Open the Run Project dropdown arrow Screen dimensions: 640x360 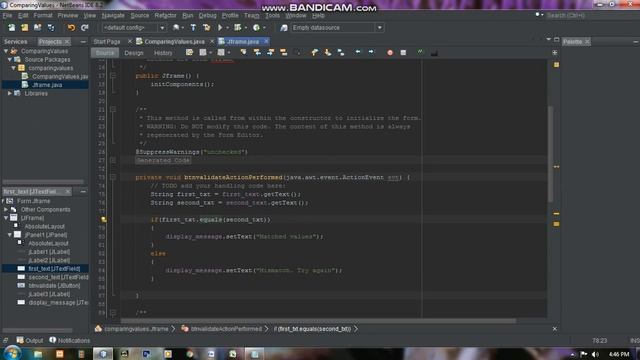227,28
